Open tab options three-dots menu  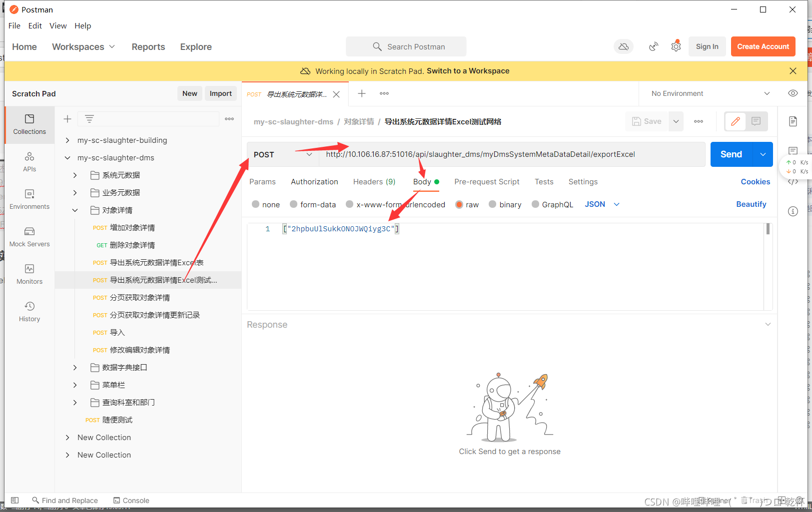tap(384, 93)
